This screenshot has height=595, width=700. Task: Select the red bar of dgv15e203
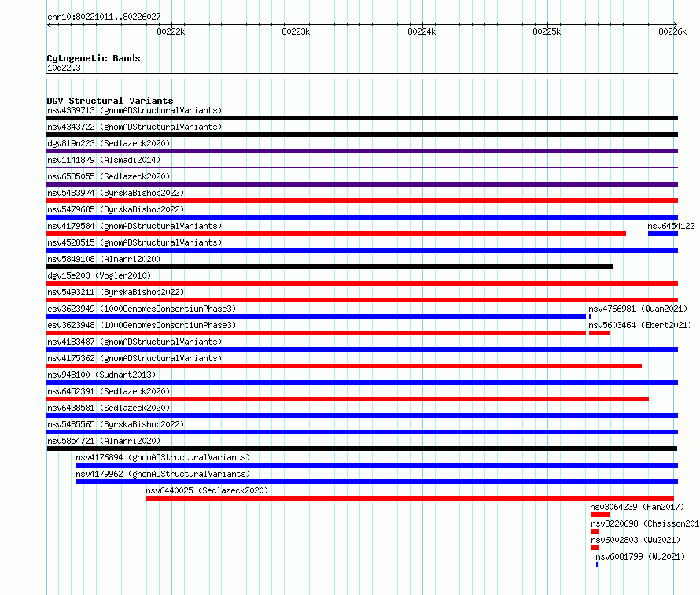tap(362, 283)
